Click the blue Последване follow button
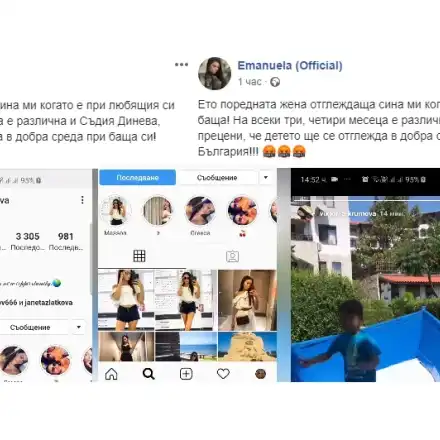 pos(137,177)
